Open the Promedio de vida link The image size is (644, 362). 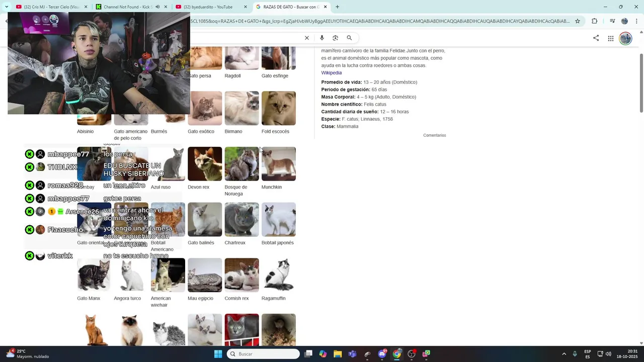pyautogui.click(x=341, y=82)
